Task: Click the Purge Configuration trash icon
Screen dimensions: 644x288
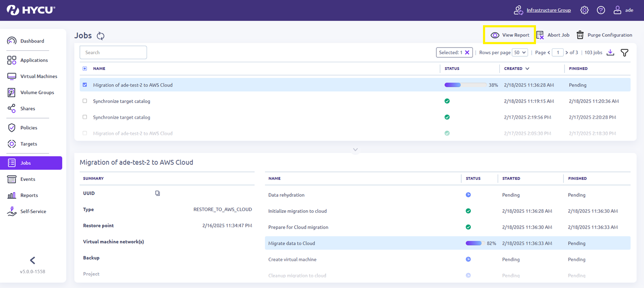Action: point(580,35)
